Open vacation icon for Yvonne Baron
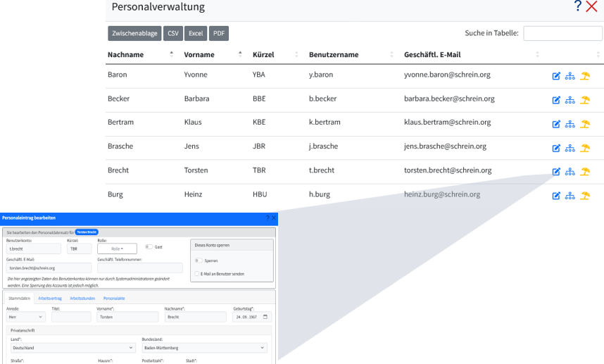Screen dimensions: 604x364 pyautogui.click(x=585, y=76)
